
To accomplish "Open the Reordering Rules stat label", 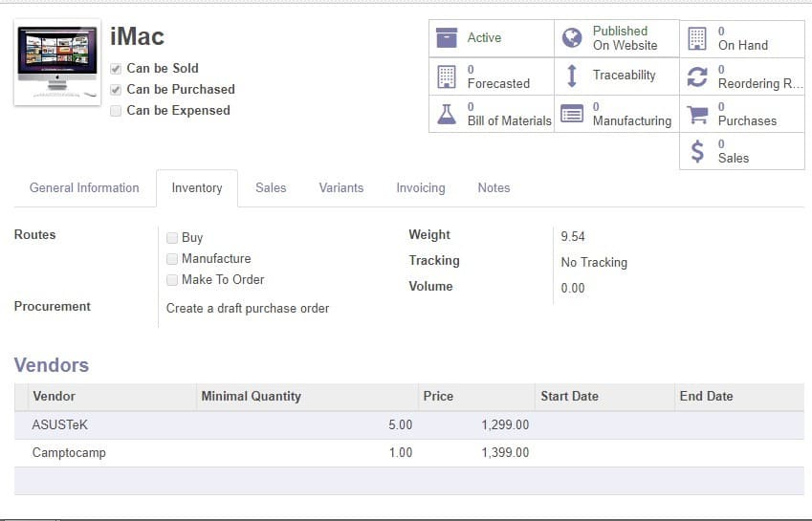I will [760, 76].
